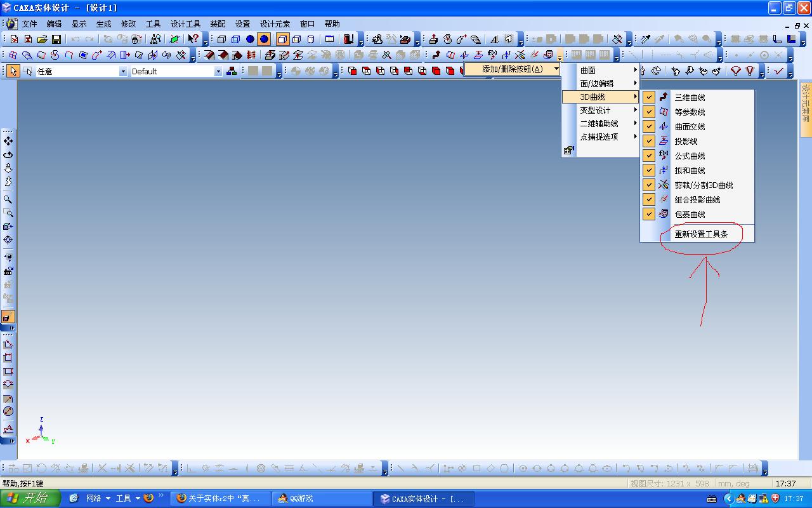
Task: Click the new design document icon
Action: 14,39
